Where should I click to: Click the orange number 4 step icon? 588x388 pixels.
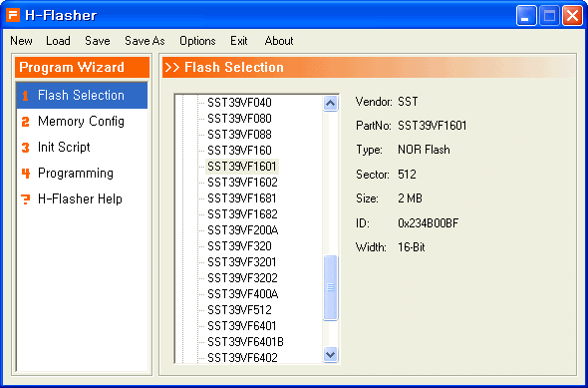tap(26, 174)
